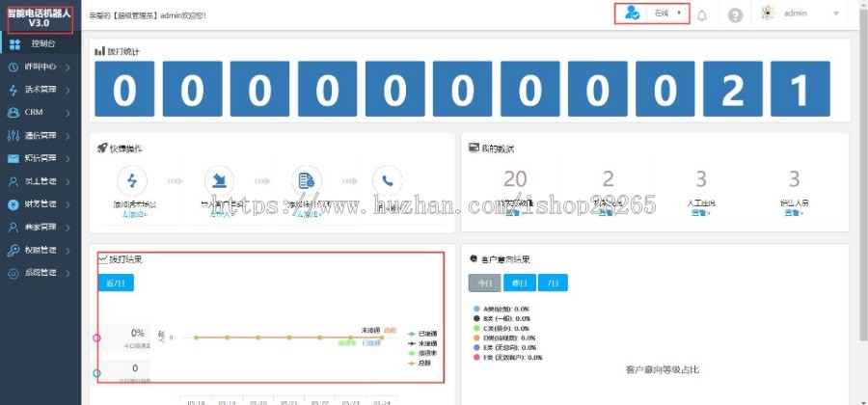
Task: Click the admin avatar image
Action: (x=768, y=13)
